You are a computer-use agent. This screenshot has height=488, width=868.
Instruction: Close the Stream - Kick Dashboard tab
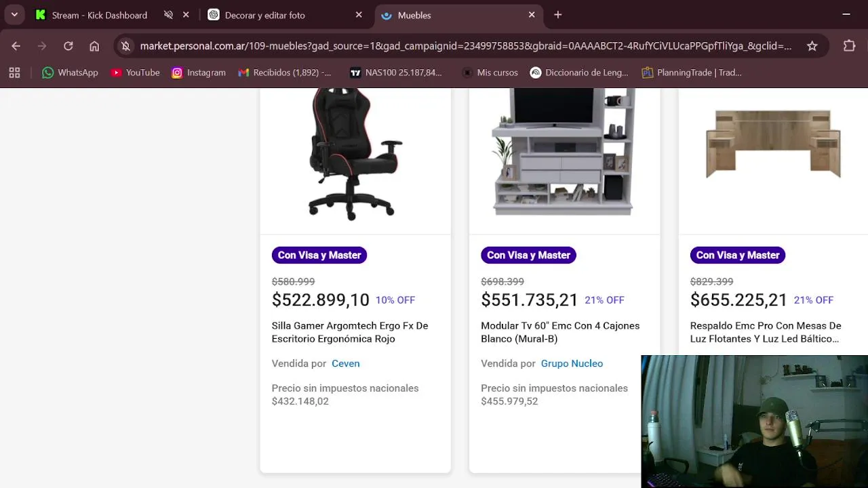[x=186, y=15]
